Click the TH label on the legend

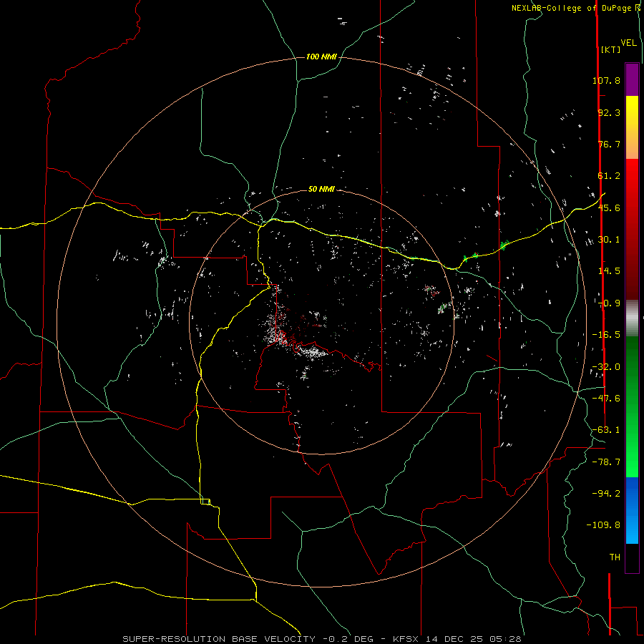615,557
